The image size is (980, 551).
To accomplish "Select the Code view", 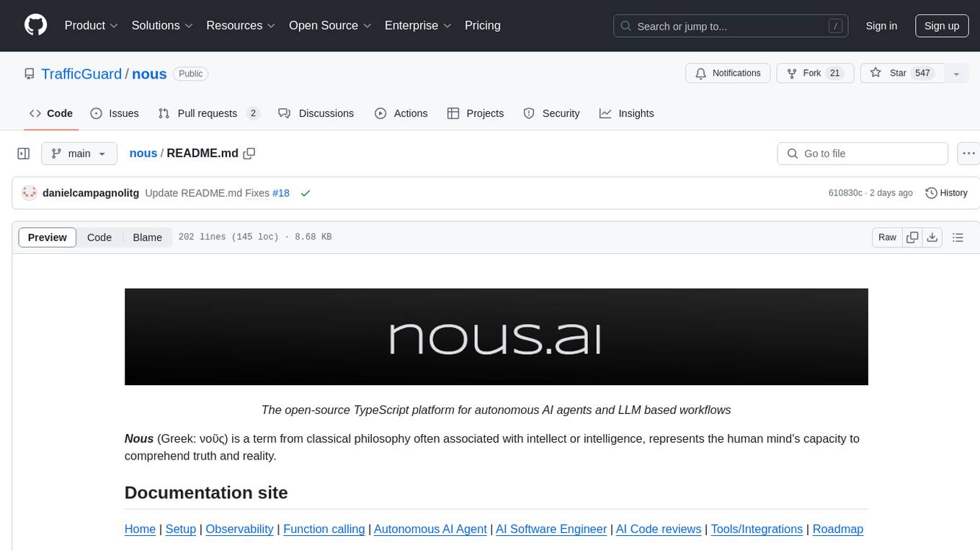I will point(99,237).
